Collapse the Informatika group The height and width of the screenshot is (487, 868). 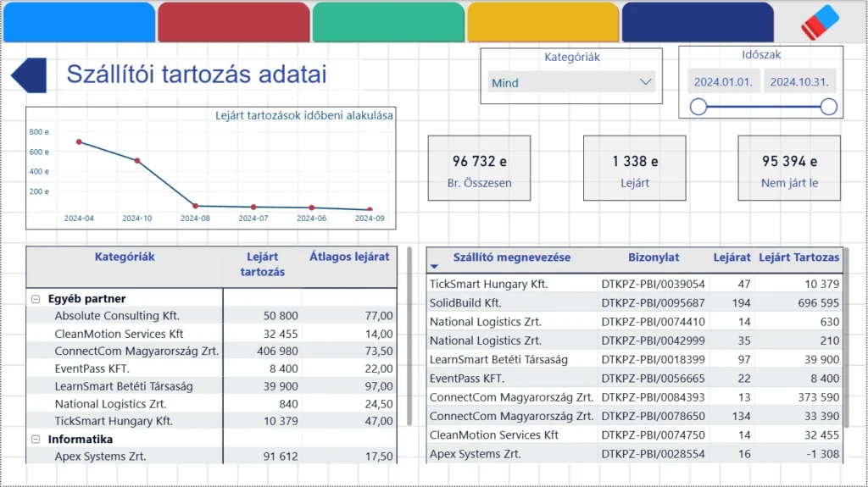36,440
